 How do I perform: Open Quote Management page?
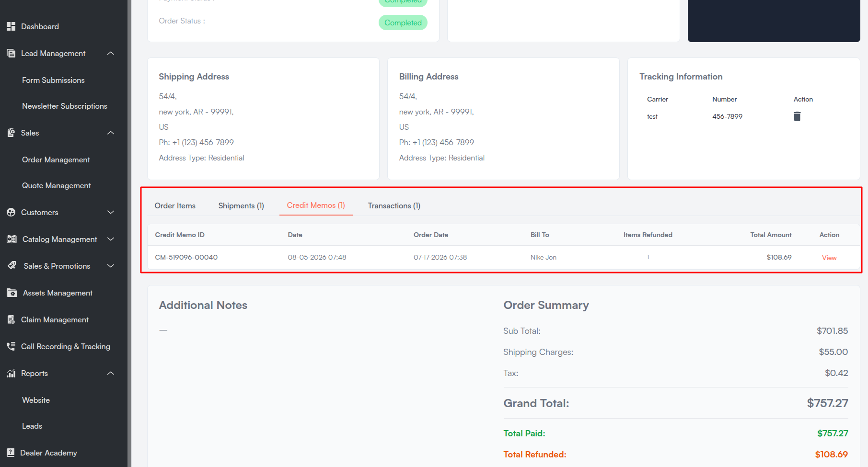[x=57, y=185]
